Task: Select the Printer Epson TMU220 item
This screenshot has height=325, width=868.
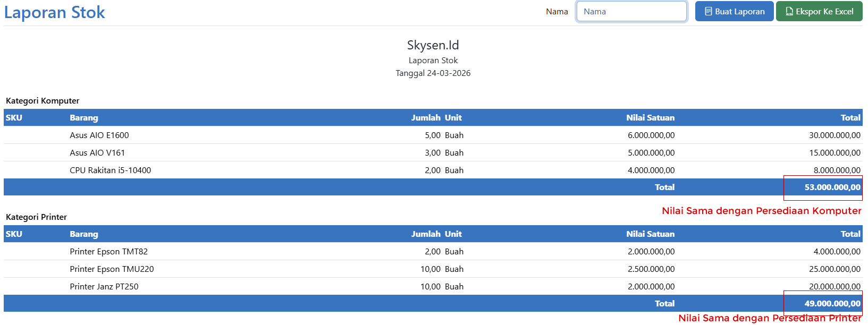Action: coord(112,269)
